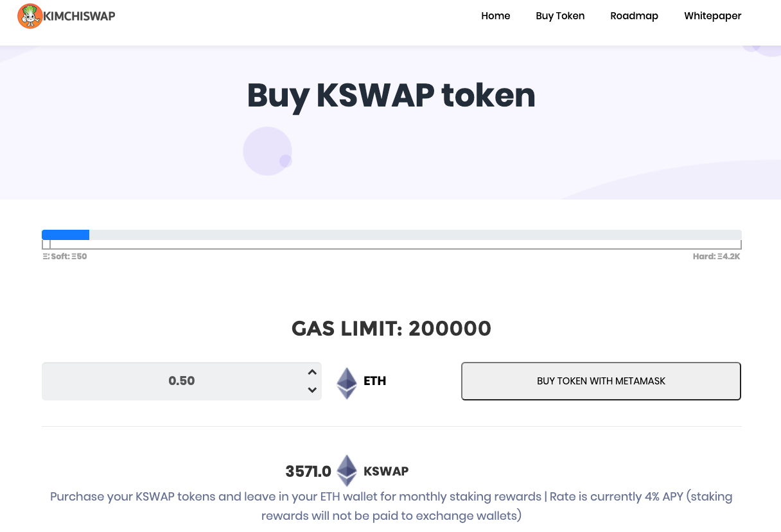Click the GAS LIMIT: 200000 text
This screenshot has height=532, width=781.
click(391, 329)
